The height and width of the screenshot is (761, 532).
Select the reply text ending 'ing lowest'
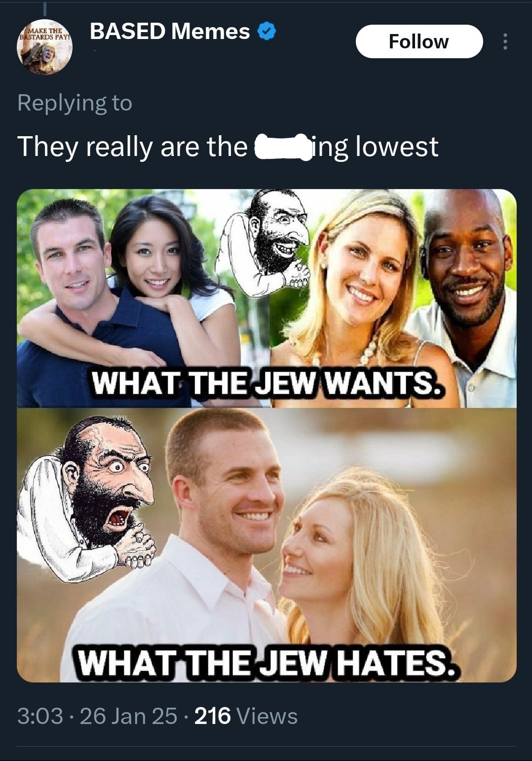(228, 147)
